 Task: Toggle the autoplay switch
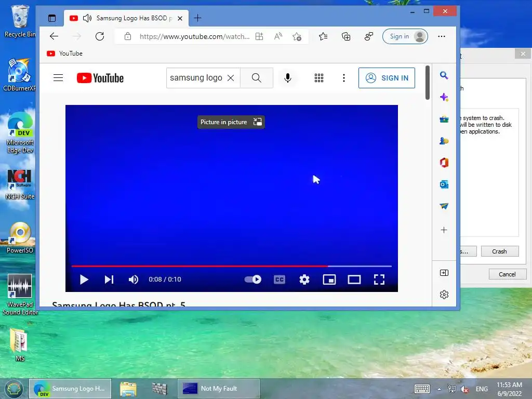[253, 279]
